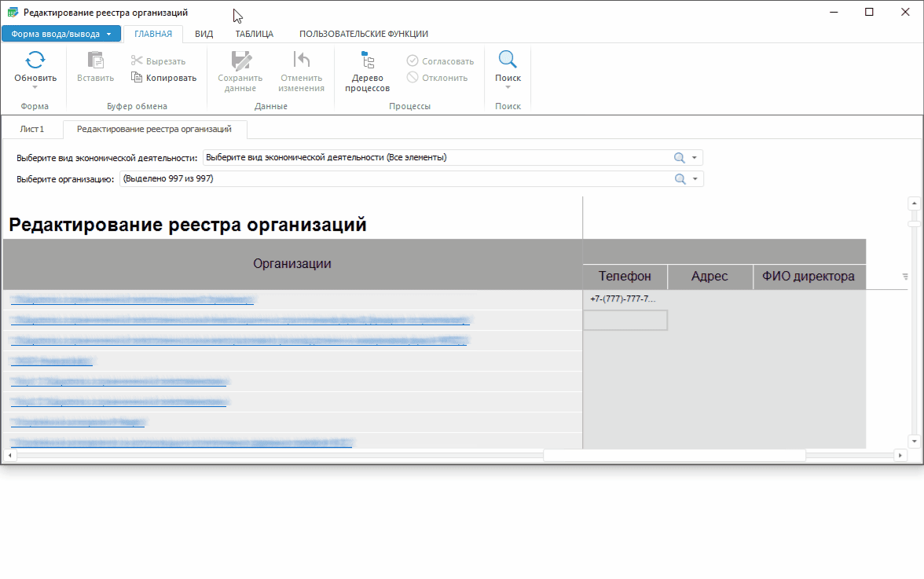Select the empty Телефон cell in second row
This screenshot has height=579, width=924.
point(625,320)
